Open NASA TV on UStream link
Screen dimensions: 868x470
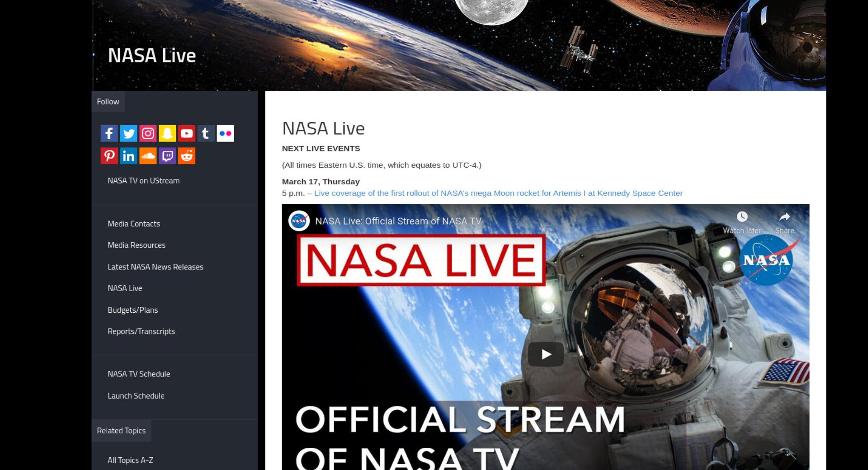143,180
